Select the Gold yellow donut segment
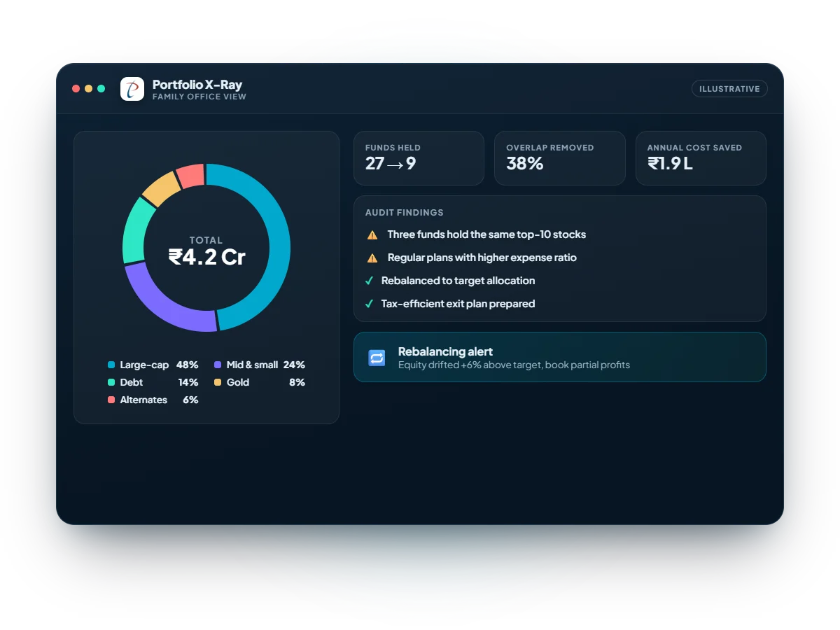840x630 pixels. 162,189
